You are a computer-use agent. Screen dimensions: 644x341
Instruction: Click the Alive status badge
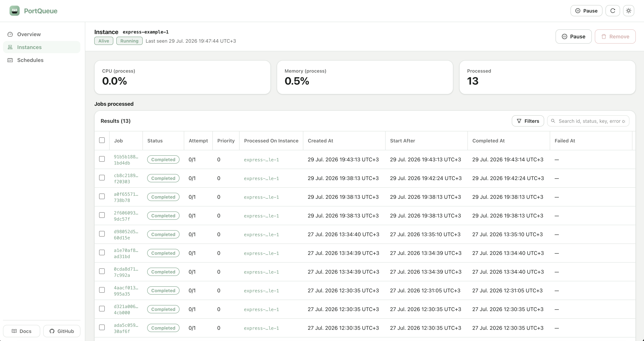104,41
